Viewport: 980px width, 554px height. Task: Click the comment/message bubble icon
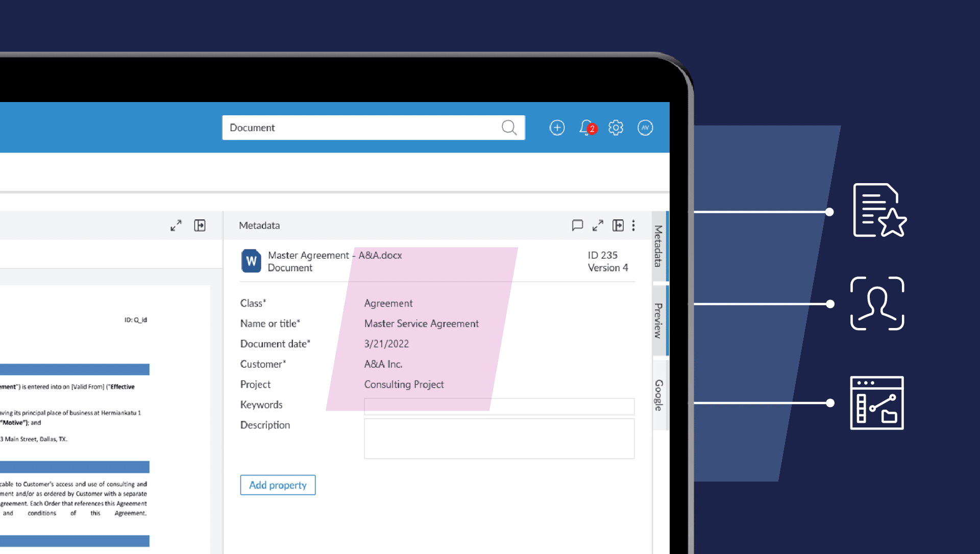tap(577, 225)
